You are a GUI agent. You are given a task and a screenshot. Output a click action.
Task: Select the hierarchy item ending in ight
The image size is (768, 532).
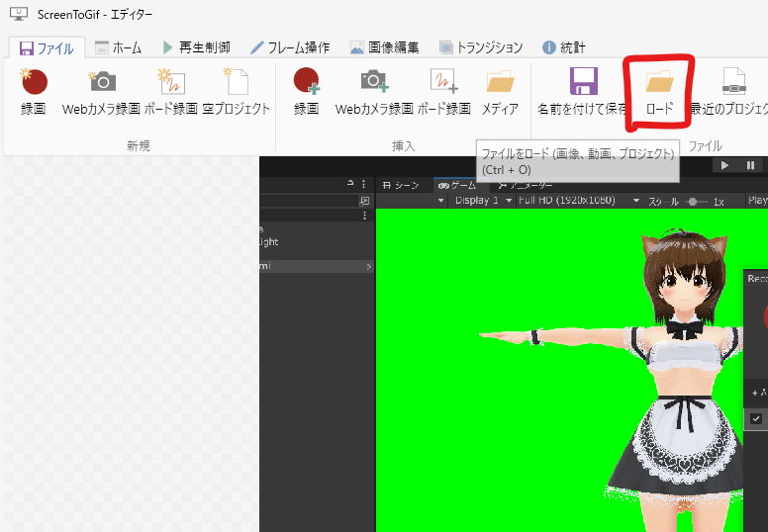(269, 242)
